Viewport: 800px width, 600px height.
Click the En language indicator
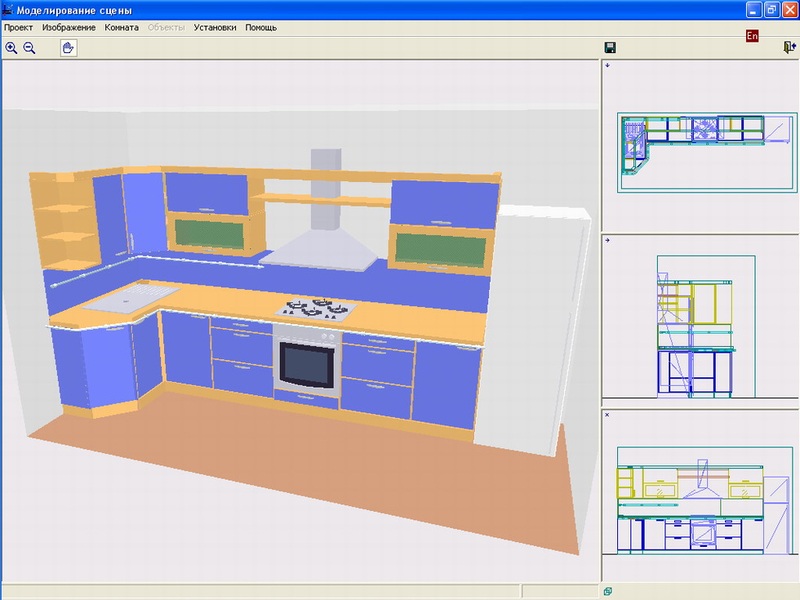[x=752, y=36]
